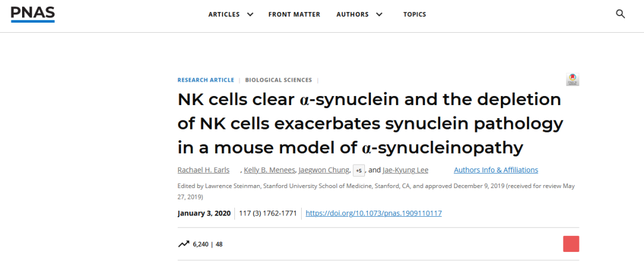The image size is (644, 265).
Task: Open the pnas.1909110117 DOI link
Action: click(374, 213)
